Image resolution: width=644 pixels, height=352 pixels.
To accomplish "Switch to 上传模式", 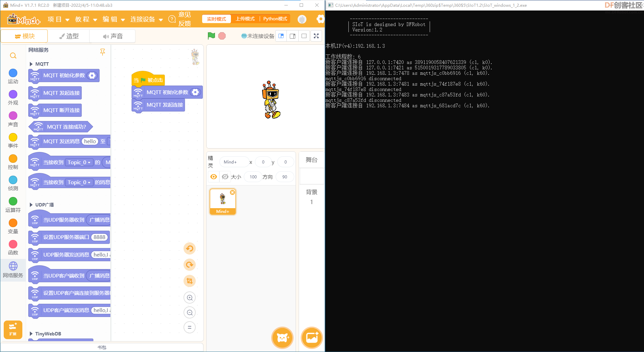I will pos(245,19).
